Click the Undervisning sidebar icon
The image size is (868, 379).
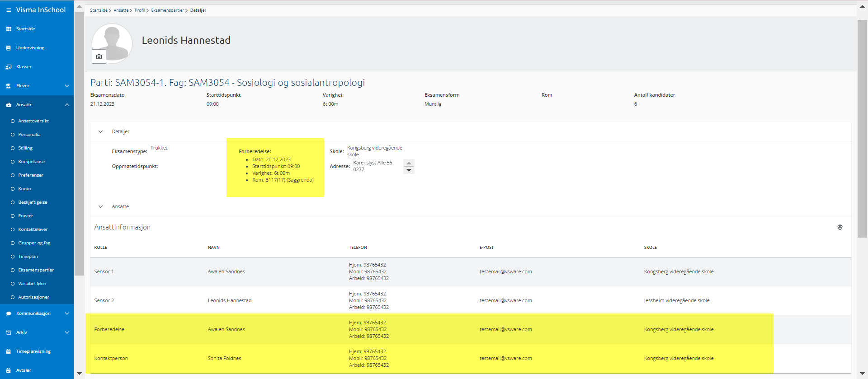(8, 48)
